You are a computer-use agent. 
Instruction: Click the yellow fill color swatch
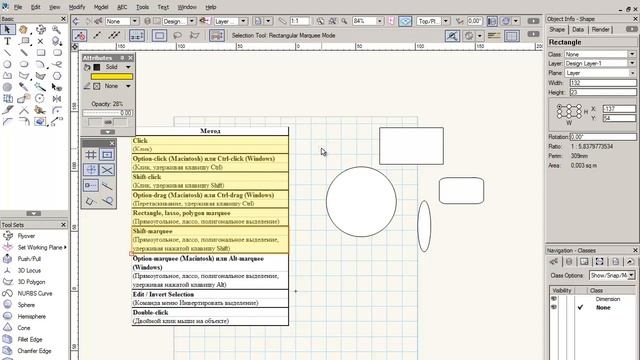coord(112,76)
